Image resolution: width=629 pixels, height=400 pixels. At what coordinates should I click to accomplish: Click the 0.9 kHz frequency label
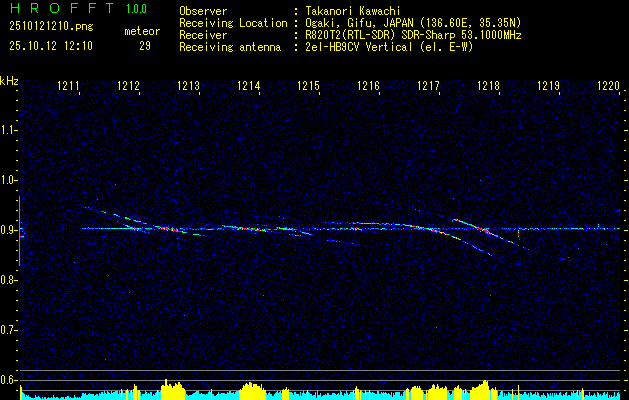click(x=8, y=230)
